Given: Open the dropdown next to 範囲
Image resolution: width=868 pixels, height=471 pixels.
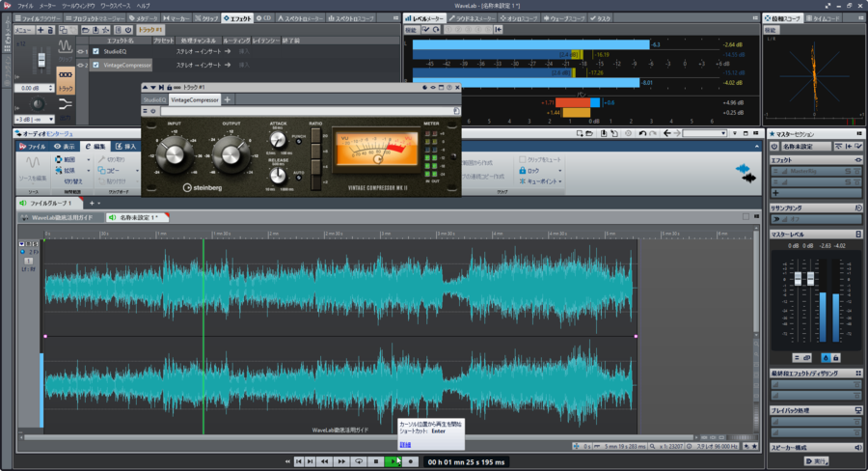Looking at the screenshot, I should pos(88,159).
